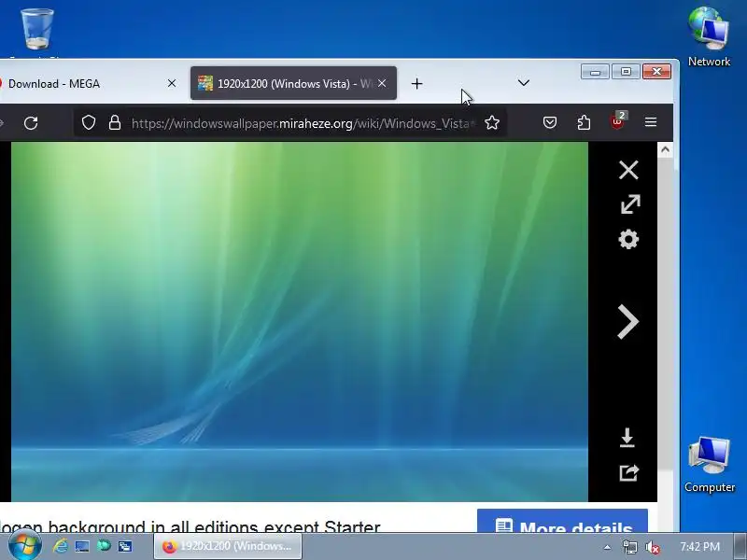Select the 1920x1200 Windows Vista tab
Viewport: 747px width, 560px height.
[x=293, y=83]
